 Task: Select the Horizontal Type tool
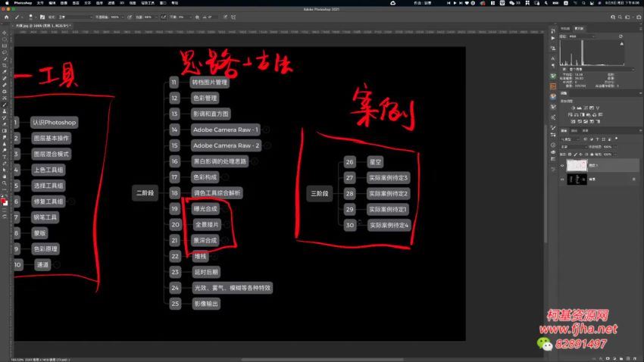point(5,157)
